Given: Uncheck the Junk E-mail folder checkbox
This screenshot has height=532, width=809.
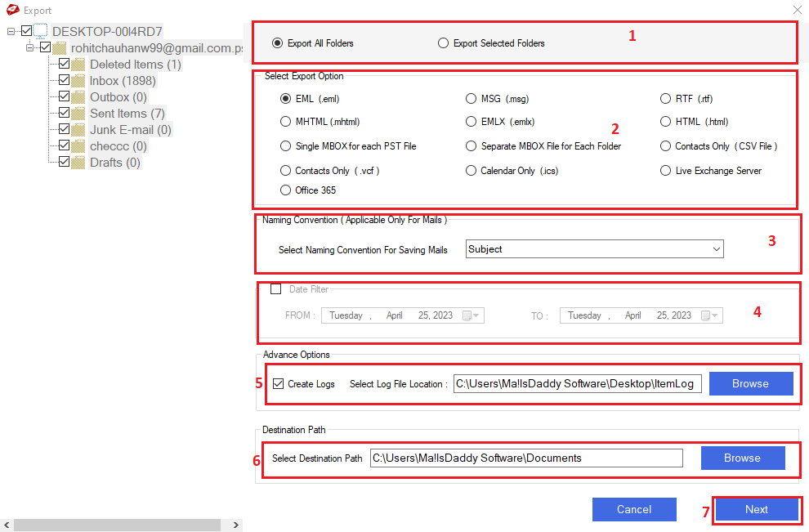Looking at the screenshot, I should coord(64,129).
